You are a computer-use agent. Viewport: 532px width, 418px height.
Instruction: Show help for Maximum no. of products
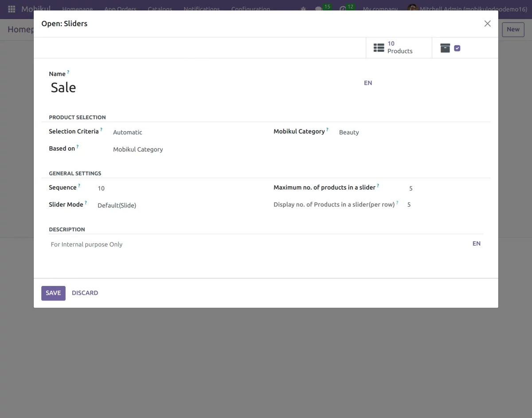(x=378, y=186)
